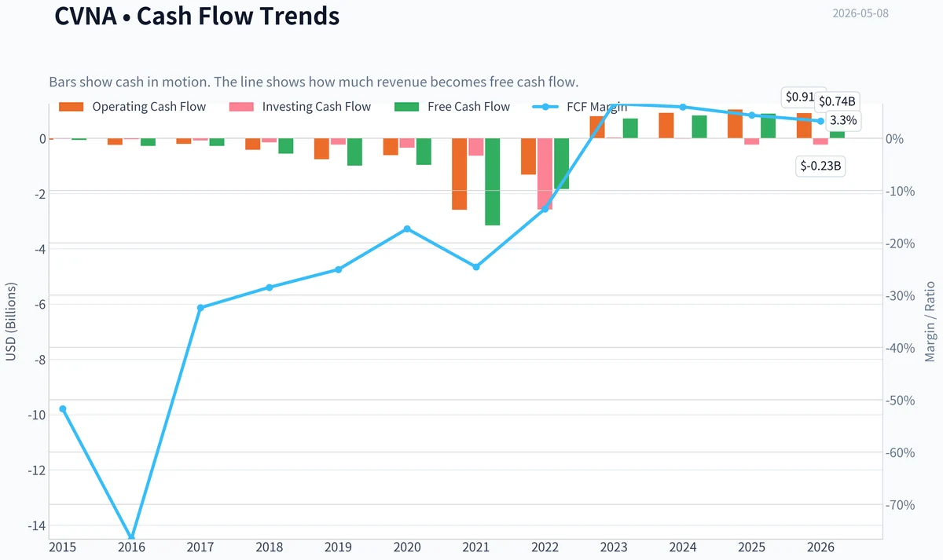Click the "-50%" right axis tick label
Image resolution: width=943 pixels, height=560 pixels.
[x=901, y=401]
